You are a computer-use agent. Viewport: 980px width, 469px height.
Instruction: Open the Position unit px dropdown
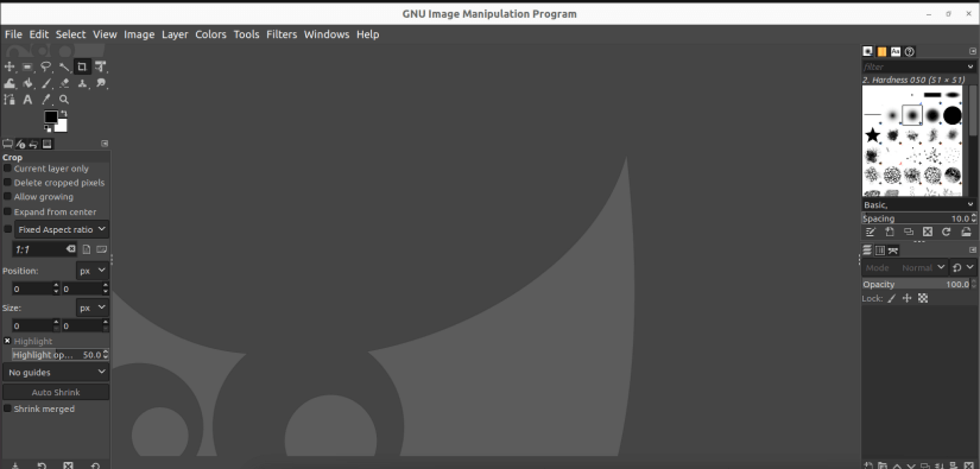pyautogui.click(x=92, y=271)
